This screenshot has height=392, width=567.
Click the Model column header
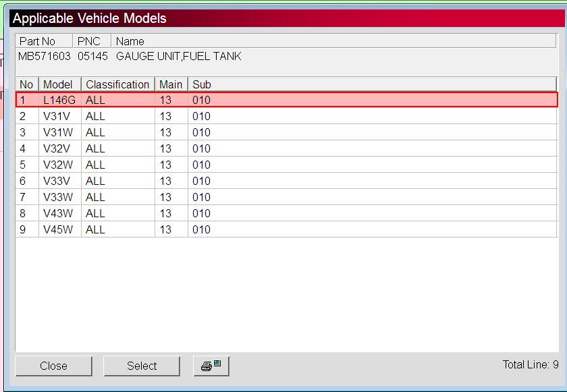click(57, 84)
